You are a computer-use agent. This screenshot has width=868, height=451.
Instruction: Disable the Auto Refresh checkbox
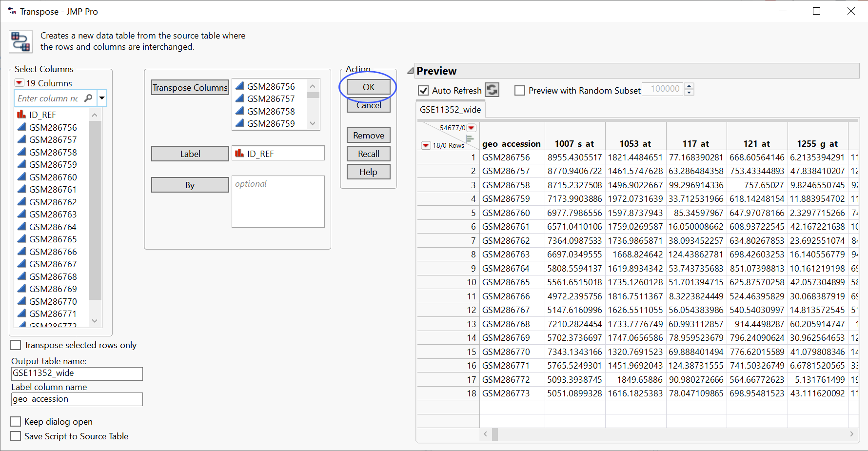[424, 91]
